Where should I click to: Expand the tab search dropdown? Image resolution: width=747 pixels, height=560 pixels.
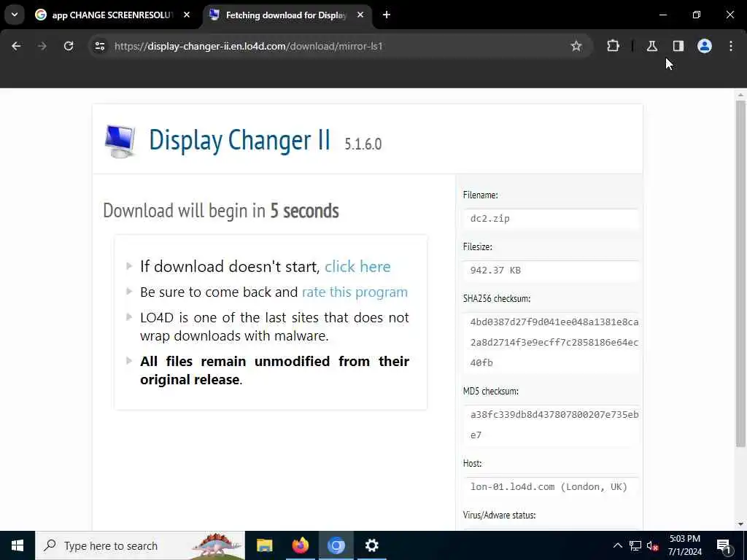coord(15,15)
